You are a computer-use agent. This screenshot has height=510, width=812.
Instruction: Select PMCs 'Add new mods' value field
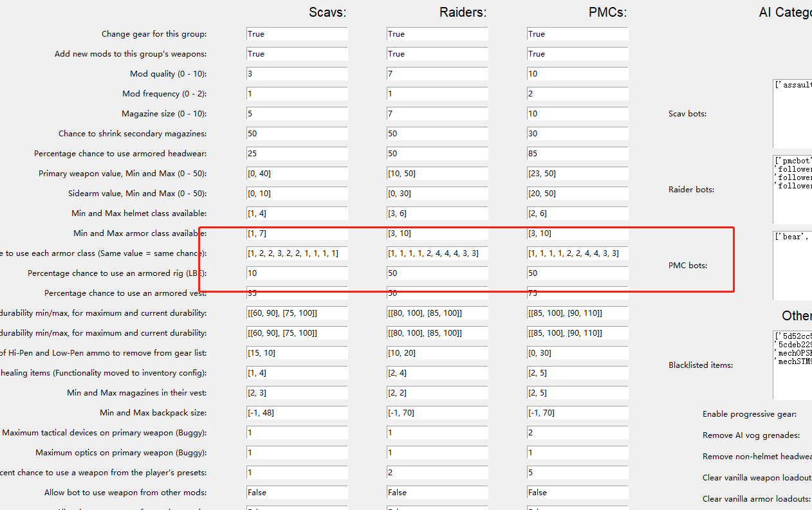tap(577, 54)
